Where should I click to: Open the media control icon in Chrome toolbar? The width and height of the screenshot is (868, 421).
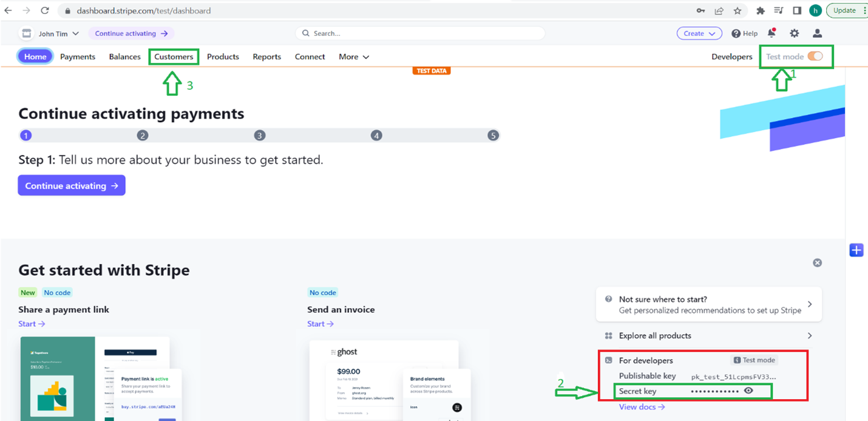(779, 11)
